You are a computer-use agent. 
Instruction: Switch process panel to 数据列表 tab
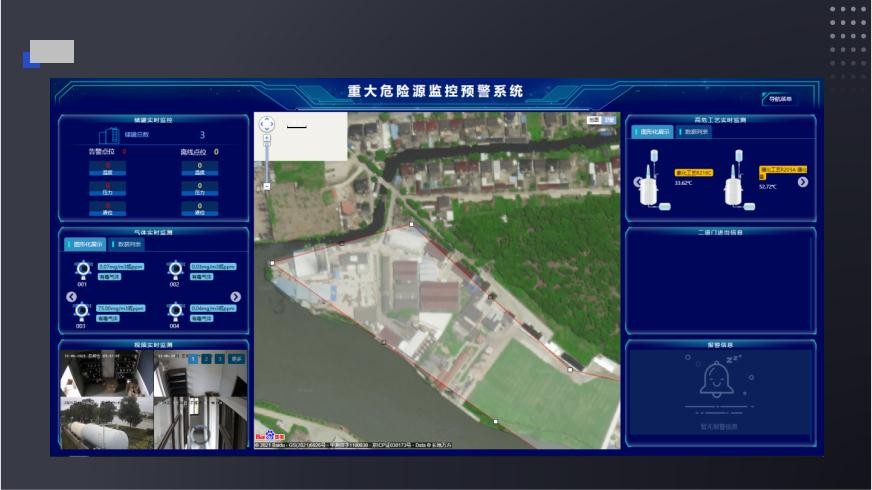click(x=694, y=132)
